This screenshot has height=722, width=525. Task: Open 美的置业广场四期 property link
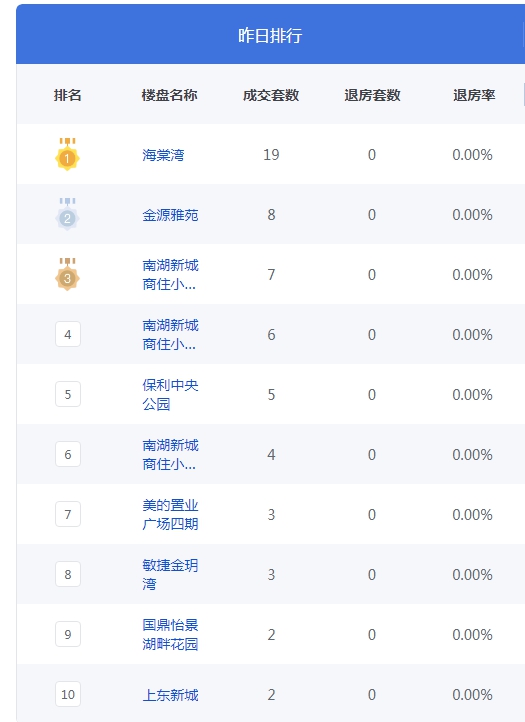pos(170,514)
